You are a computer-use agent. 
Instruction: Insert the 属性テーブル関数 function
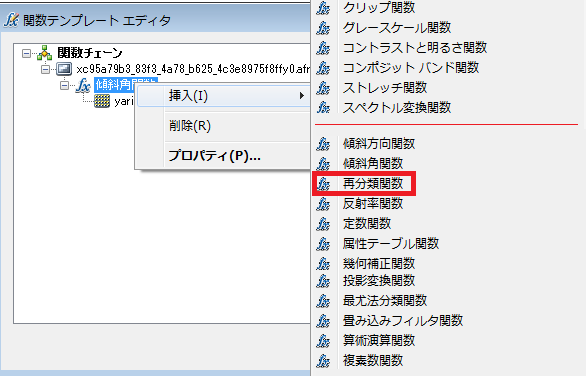click(391, 244)
